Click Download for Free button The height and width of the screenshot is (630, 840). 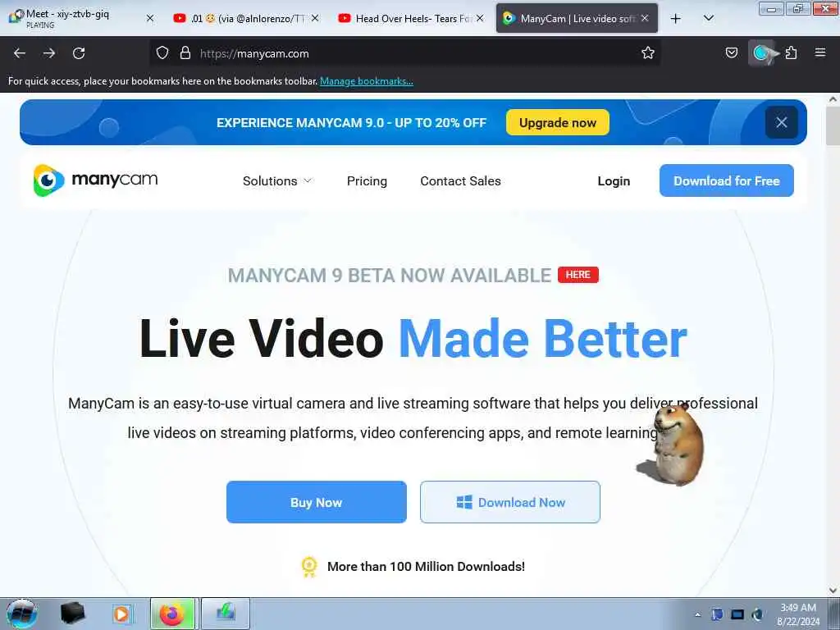[x=727, y=180]
